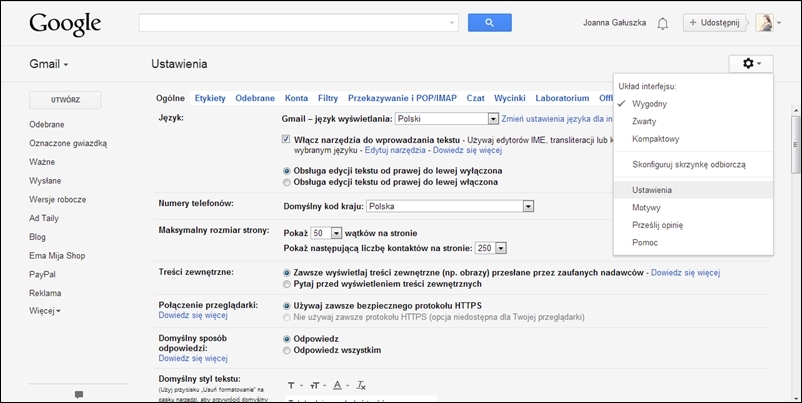802x403 pixels.
Task: Open the notifications bell
Action: click(x=662, y=24)
